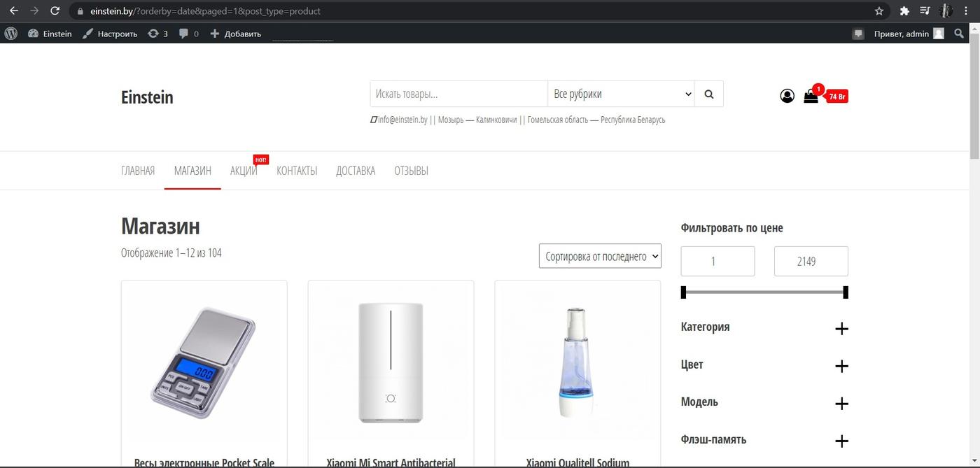Select the МАГАЗИН menu item
Image resolution: width=980 pixels, height=468 pixels.
[192, 171]
